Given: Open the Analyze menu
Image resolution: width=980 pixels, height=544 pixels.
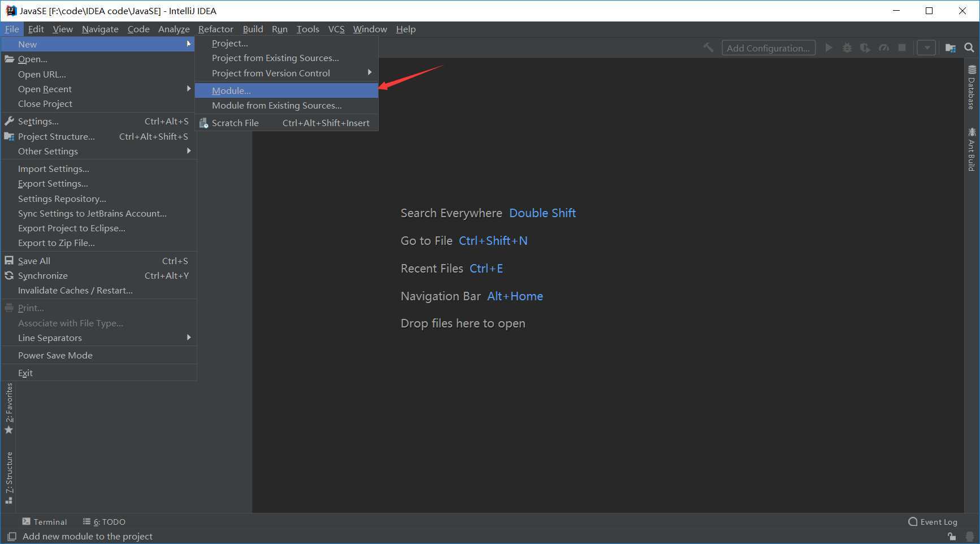Looking at the screenshot, I should point(174,29).
